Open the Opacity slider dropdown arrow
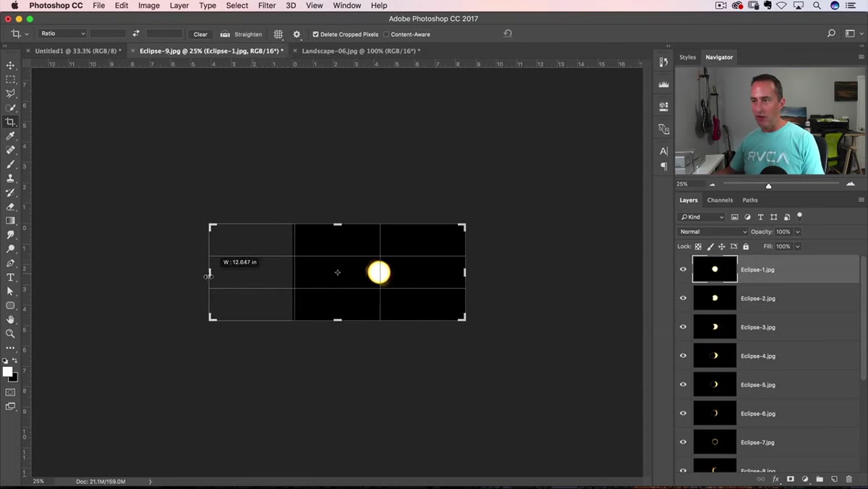Viewport: 868px width, 489px height. pos(798,231)
